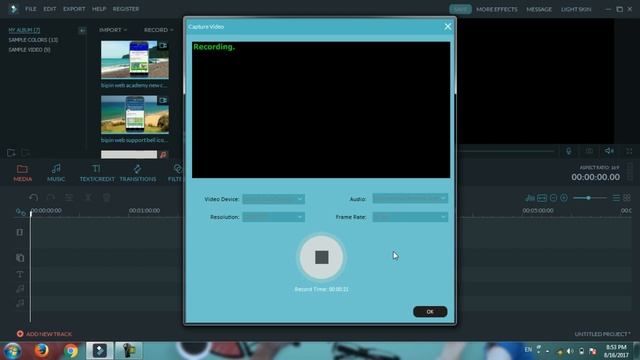Open the EXPORT menu
This screenshot has width=640, height=360.
tap(74, 9)
